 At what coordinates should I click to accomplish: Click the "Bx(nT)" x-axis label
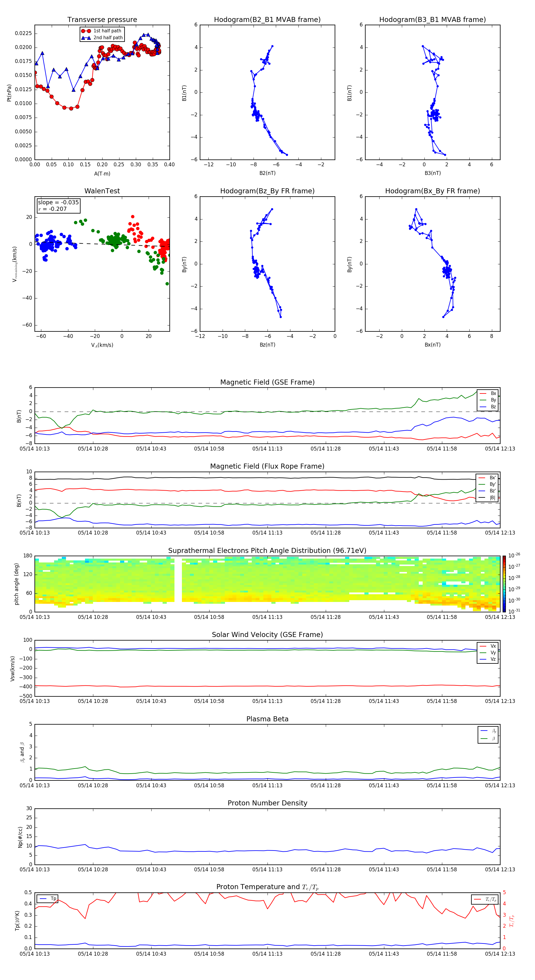coord(432,345)
